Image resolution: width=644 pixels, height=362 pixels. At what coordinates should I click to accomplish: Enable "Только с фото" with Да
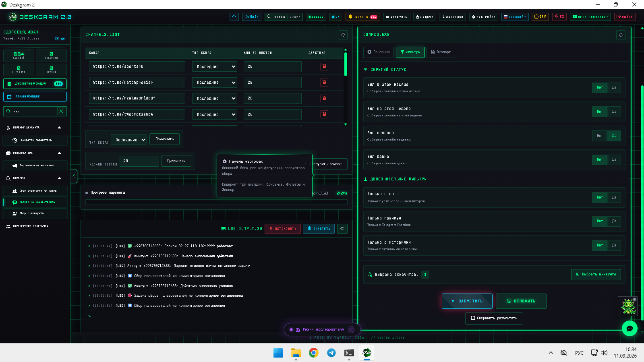pos(614,197)
